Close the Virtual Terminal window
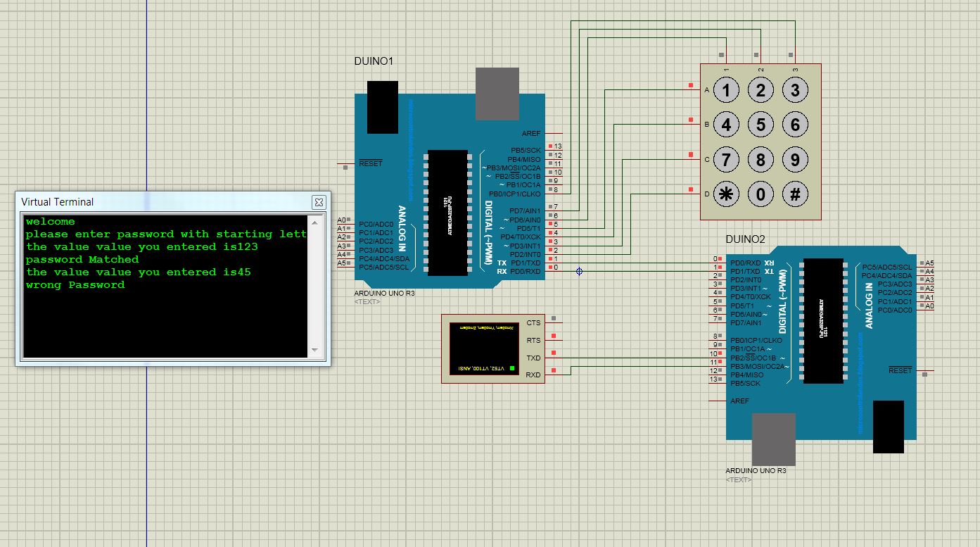The width and height of the screenshot is (980, 547). [319, 202]
